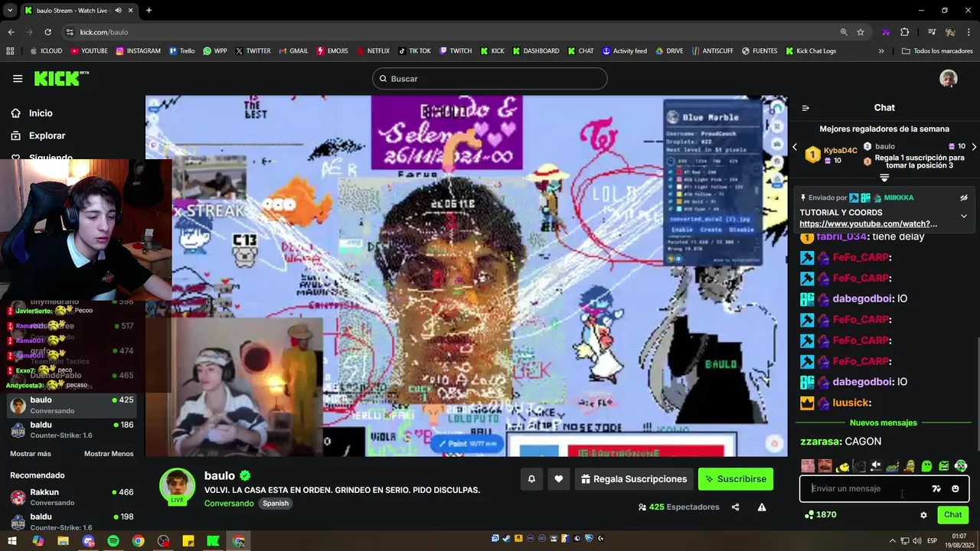Click the 7TV browser extension icon

886,32
